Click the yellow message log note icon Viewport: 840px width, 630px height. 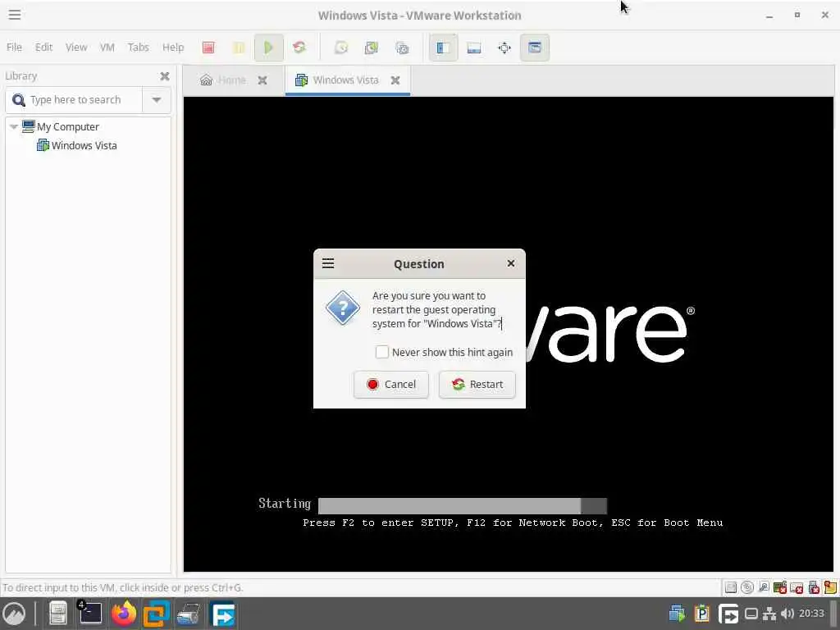830,587
